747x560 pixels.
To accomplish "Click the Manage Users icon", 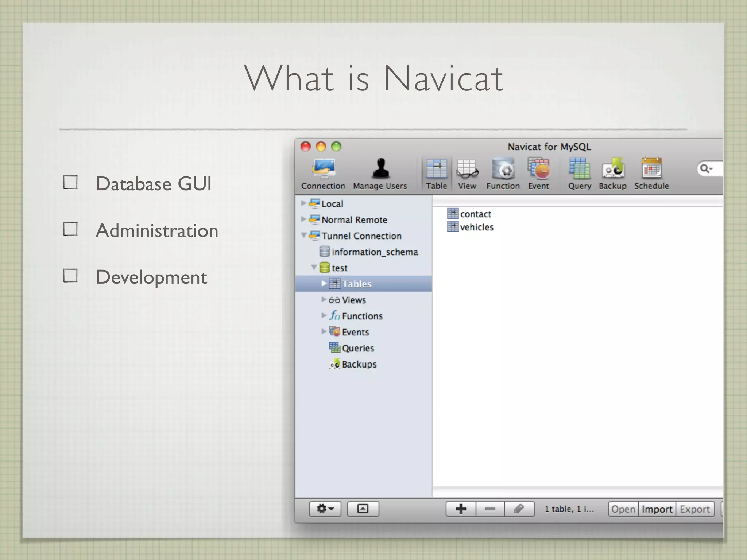I will (x=380, y=174).
